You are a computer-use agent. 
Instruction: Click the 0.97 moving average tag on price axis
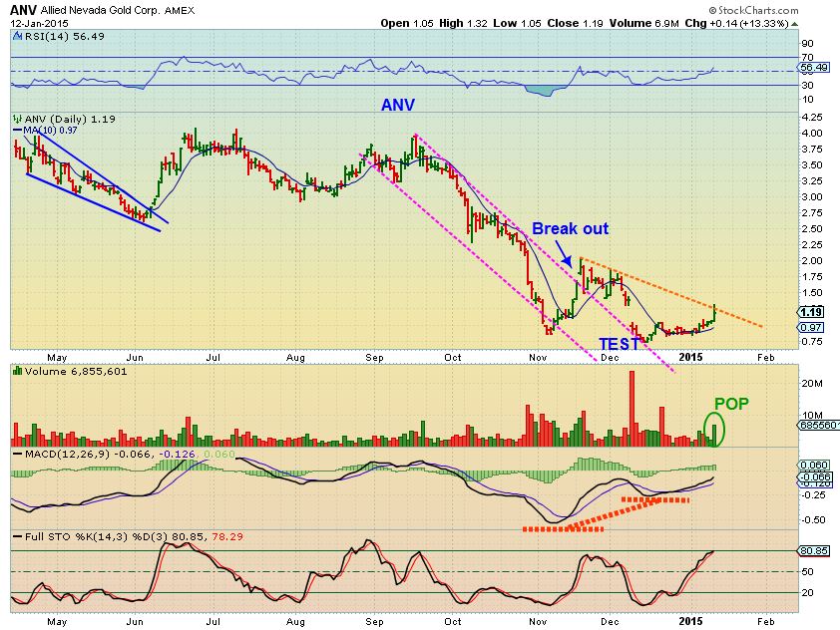(812, 328)
